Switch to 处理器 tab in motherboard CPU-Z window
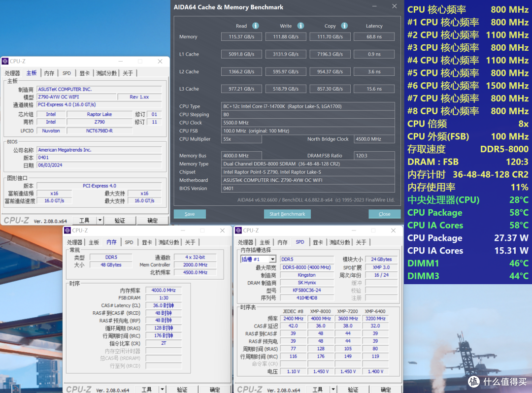The image size is (532, 393). (12, 73)
